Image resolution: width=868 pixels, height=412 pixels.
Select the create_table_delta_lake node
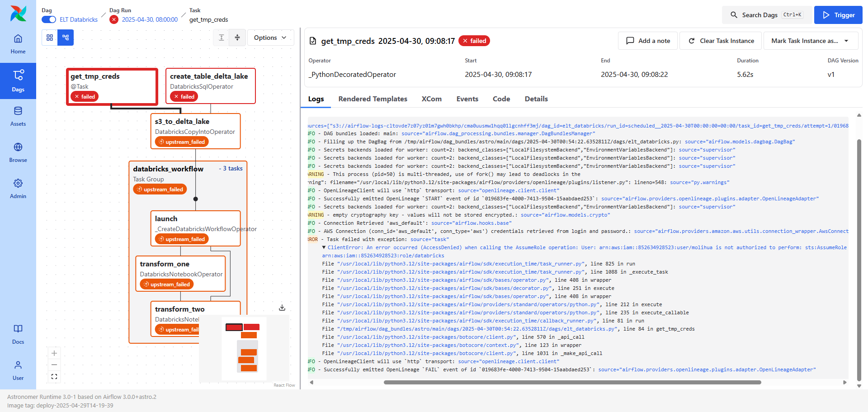[x=211, y=86]
